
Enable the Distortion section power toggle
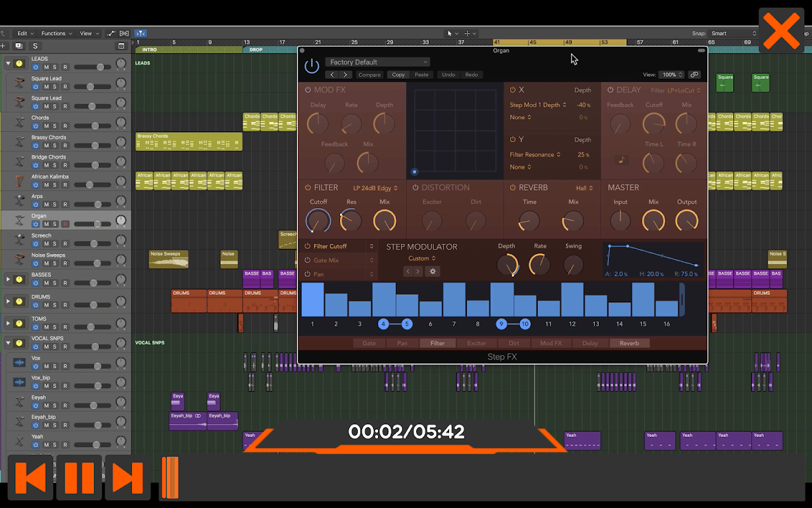[416, 188]
